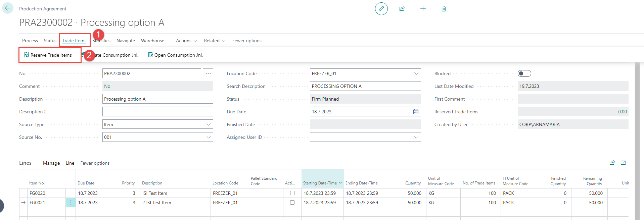Open the Trade Items tab
Image resolution: width=644 pixels, height=220 pixels.
[74, 41]
